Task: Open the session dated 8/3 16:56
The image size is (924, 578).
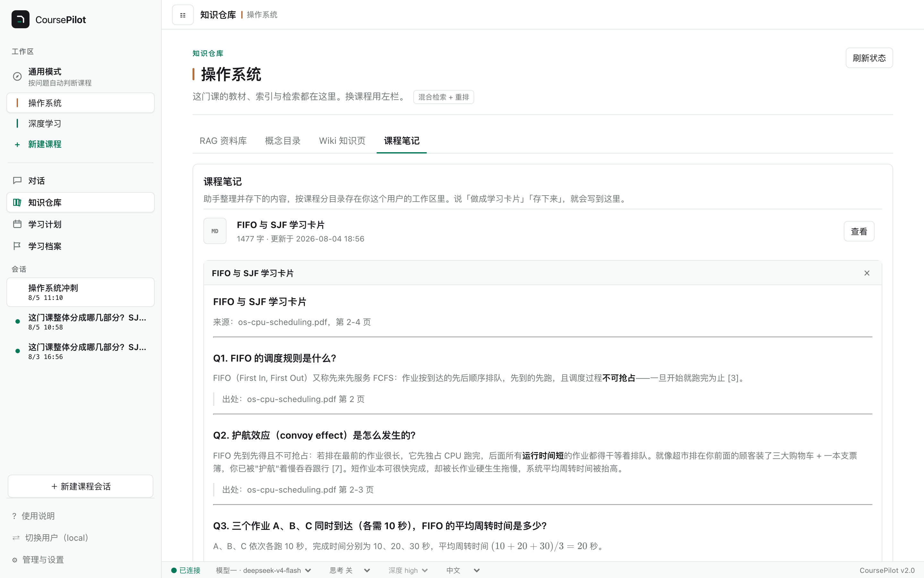Action: click(81, 351)
